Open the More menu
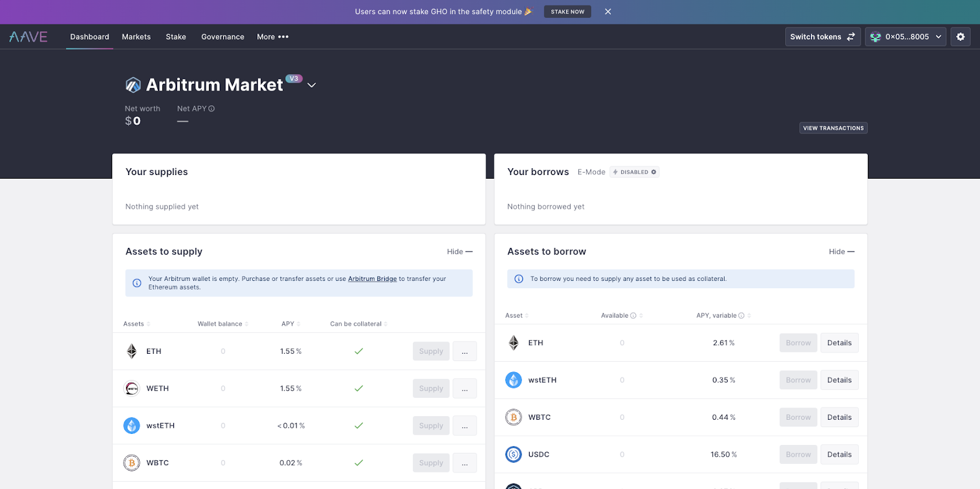Screen dimensions: 980x489 tap(273, 37)
